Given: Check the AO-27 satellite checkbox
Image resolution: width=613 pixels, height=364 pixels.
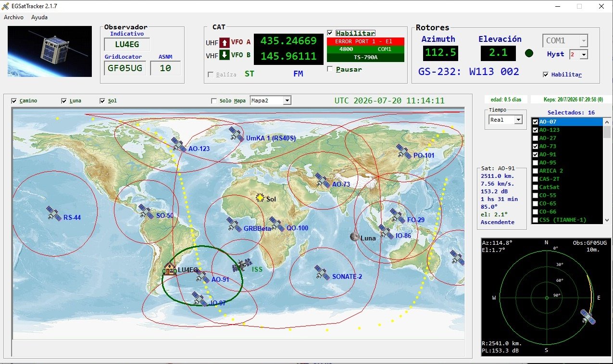Looking at the screenshot, I should coord(535,138).
